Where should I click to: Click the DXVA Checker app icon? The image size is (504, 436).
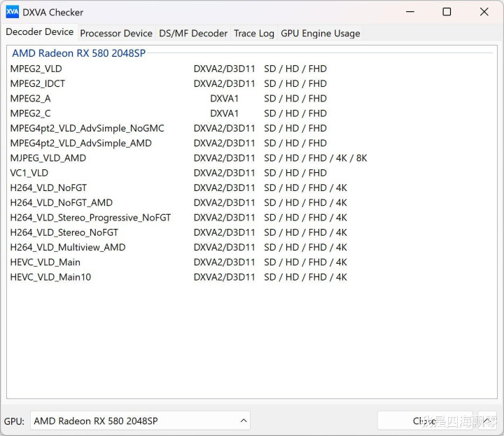(12, 12)
